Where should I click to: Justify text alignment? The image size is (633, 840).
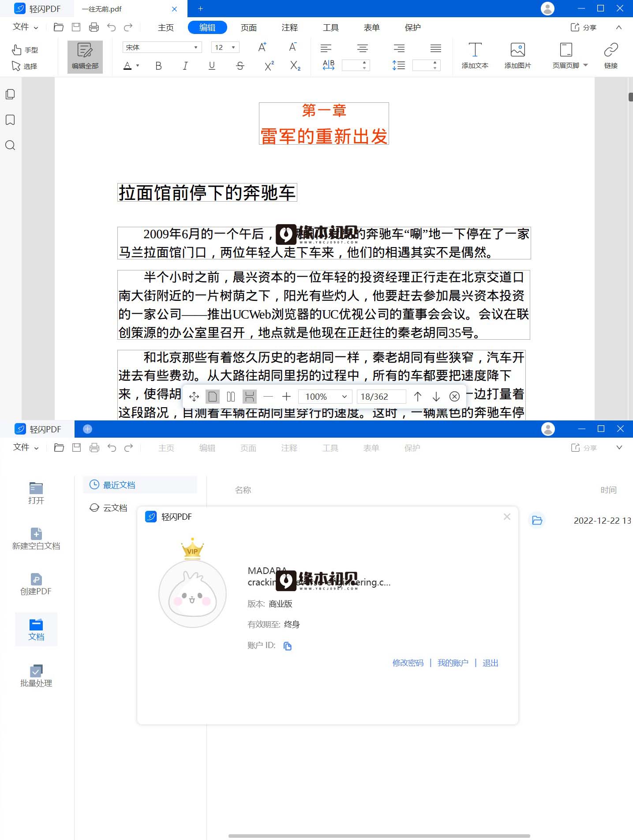click(x=436, y=48)
